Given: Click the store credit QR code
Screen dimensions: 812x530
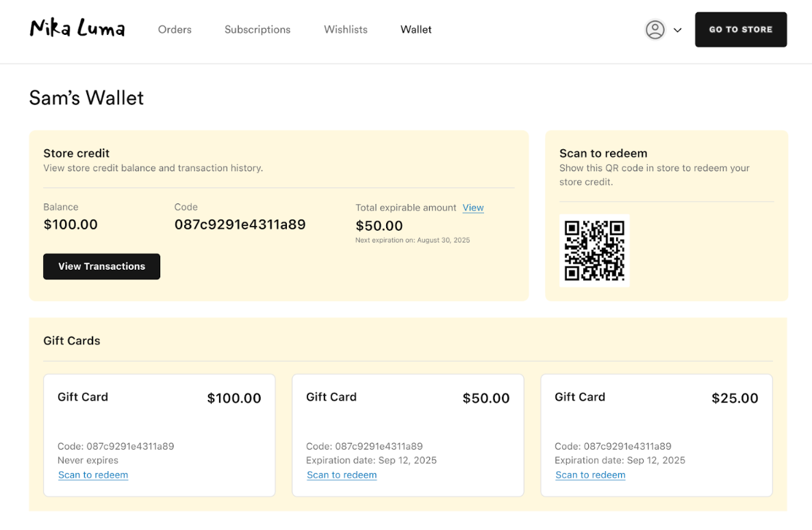Looking at the screenshot, I should [x=594, y=250].
